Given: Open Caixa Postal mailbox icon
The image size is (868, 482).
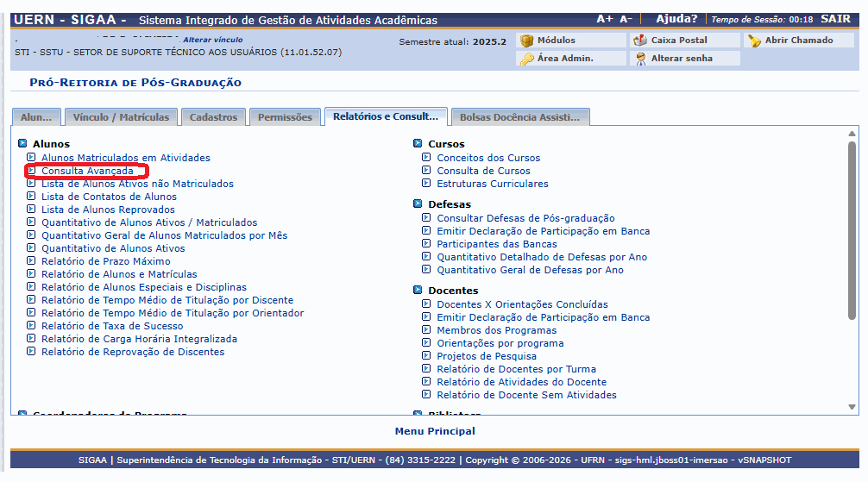Looking at the screenshot, I should coord(640,41).
